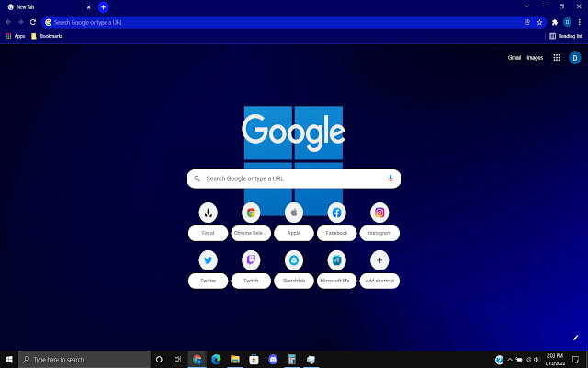This screenshot has height=368, width=588.
Task: Open Microsoft Store from taskbar
Action: click(x=254, y=360)
